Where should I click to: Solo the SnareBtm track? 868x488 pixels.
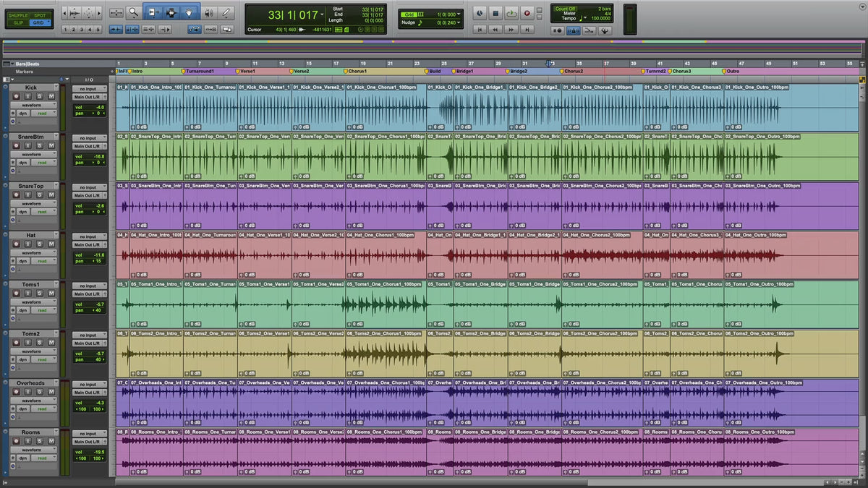pos(41,145)
